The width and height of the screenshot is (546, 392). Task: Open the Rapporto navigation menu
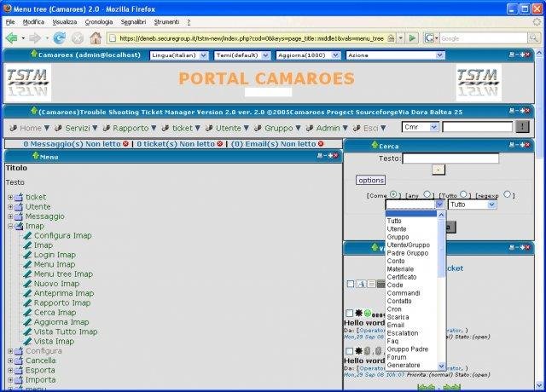tap(130, 129)
